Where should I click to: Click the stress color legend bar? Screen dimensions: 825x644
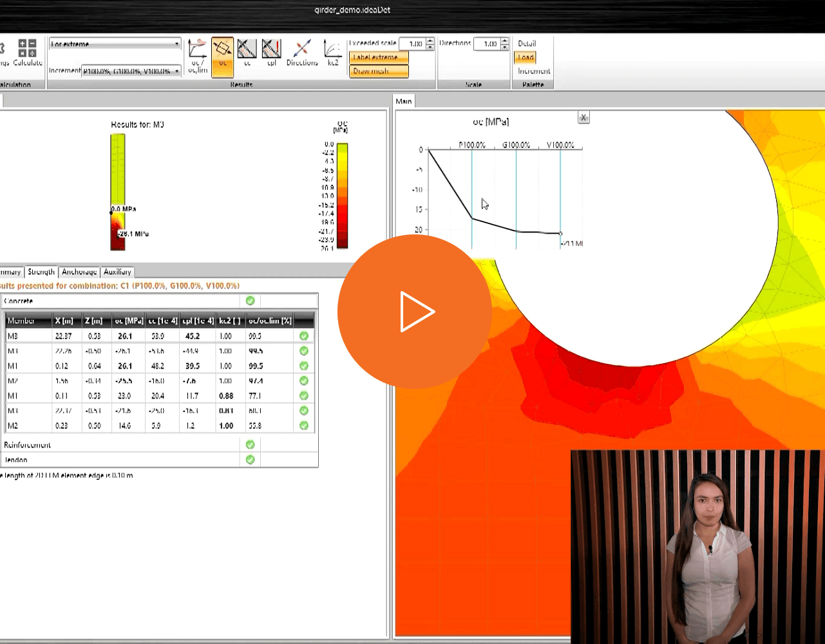click(342, 196)
